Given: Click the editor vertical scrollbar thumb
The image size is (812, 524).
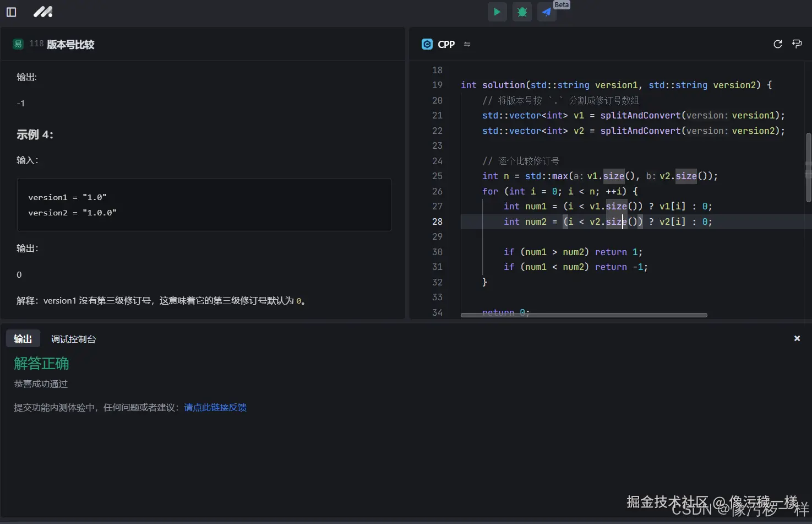Looking at the screenshot, I should pyautogui.click(x=808, y=168).
